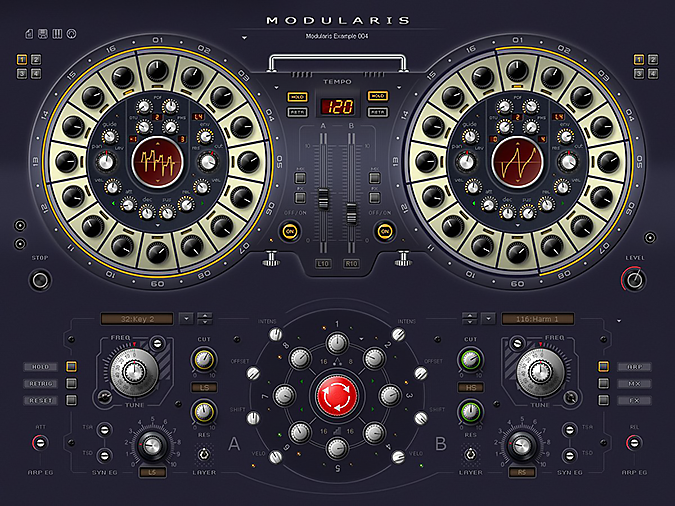Viewport: 675px width, 506px height.
Task: Toggle the left yellow HOLD button by TEMPO
Action: [x=297, y=97]
